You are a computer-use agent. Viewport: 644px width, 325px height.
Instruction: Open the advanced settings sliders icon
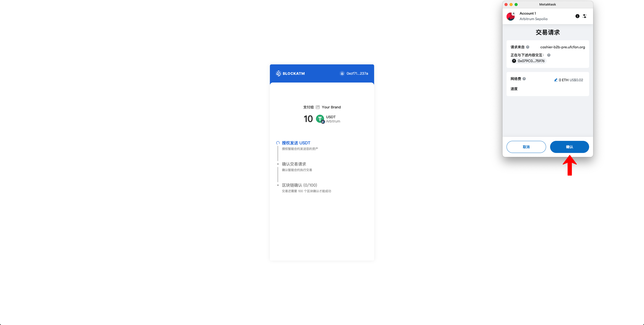tap(585, 16)
